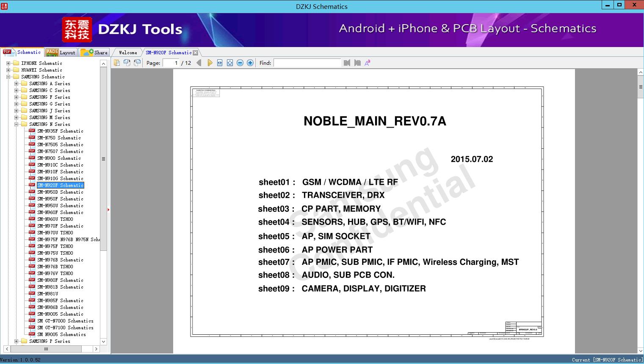Switch to the Welcome document tab

click(x=128, y=53)
